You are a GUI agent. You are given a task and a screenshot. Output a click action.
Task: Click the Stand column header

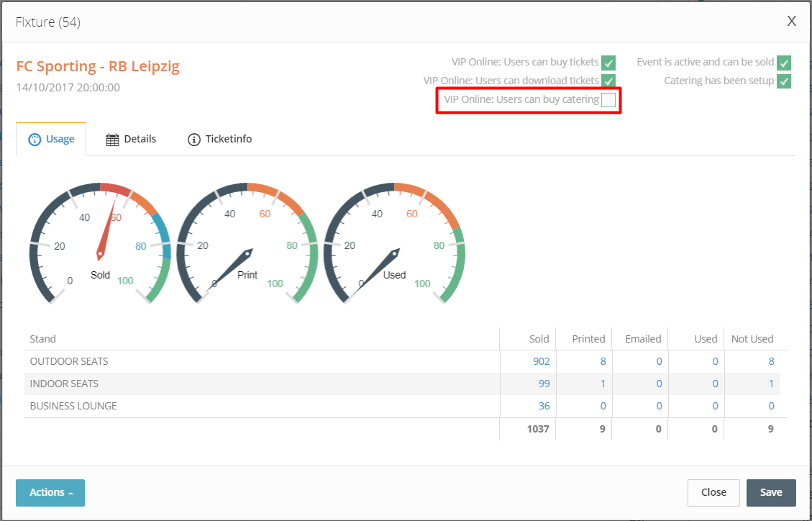pyautogui.click(x=42, y=339)
